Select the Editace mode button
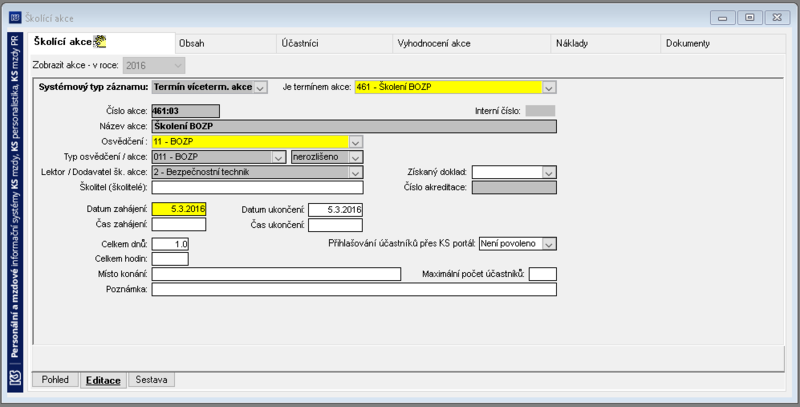Viewport: 800px width, 407px height. point(103,380)
